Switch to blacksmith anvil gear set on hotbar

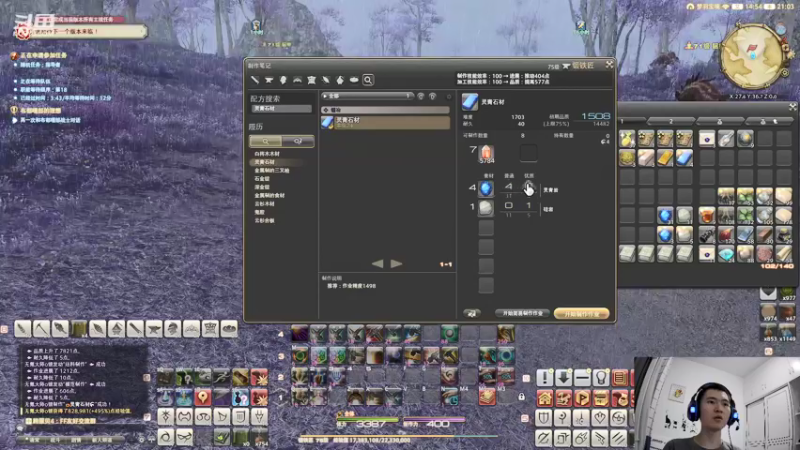tap(154, 330)
